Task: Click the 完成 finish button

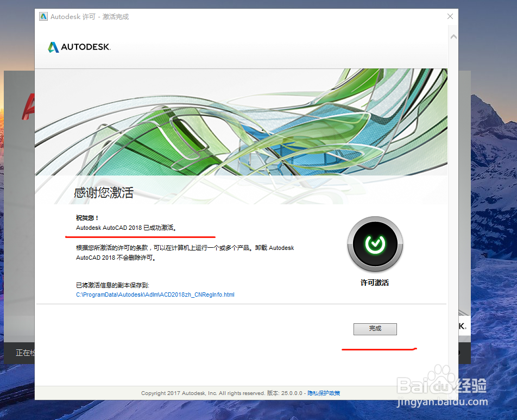Action: pyautogui.click(x=375, y=329)
